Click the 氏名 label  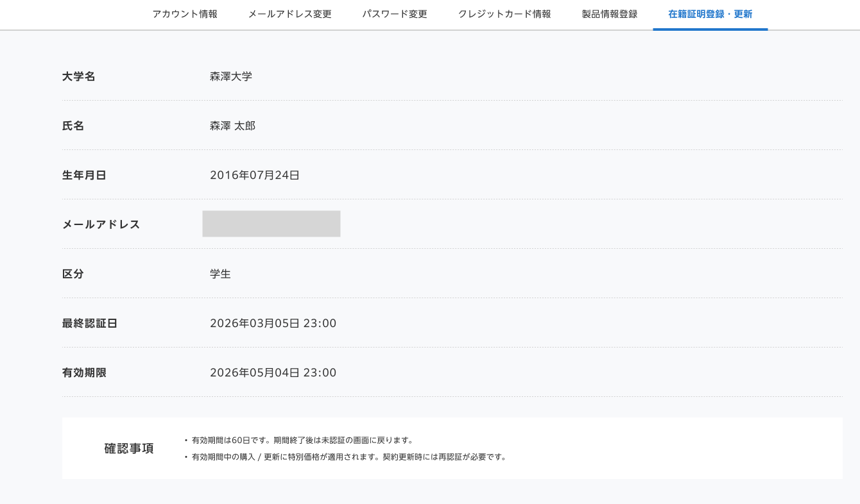coord(73,126)
